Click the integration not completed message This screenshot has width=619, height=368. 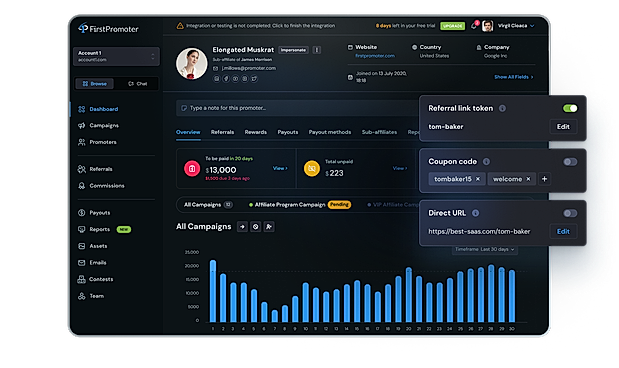pos(261,26)
